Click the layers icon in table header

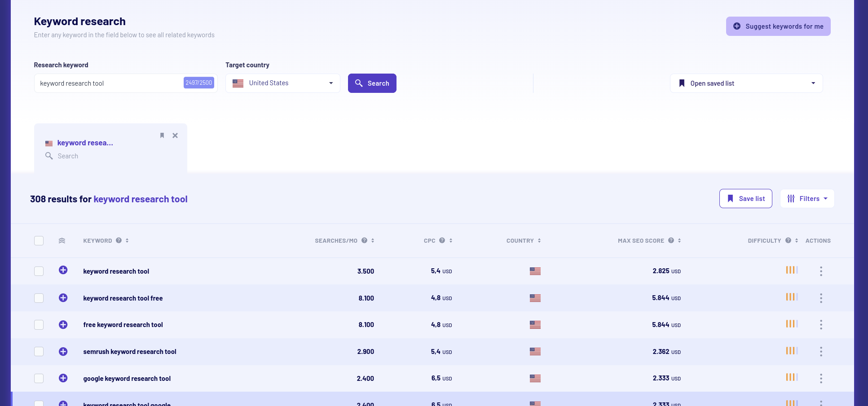tap(62, 241)
